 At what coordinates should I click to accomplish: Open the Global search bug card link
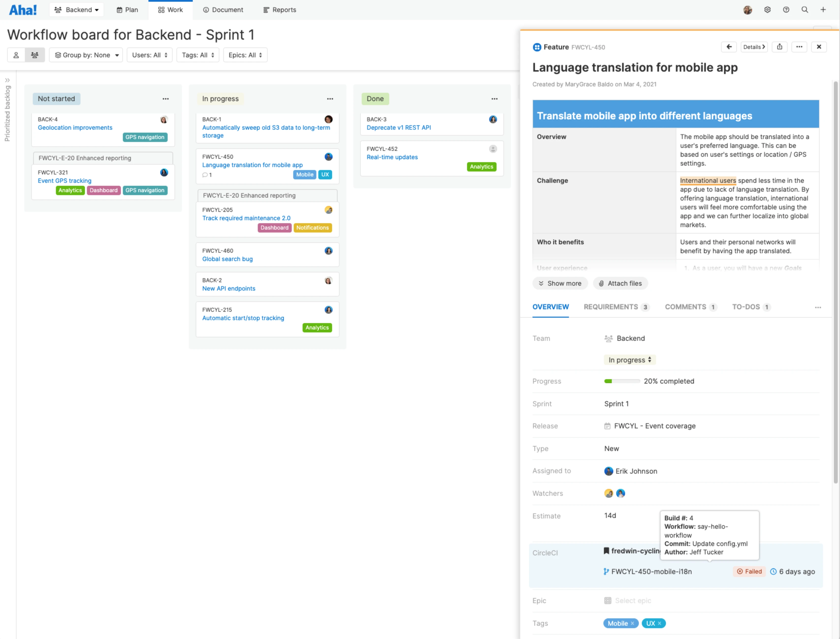coord(227,259)
